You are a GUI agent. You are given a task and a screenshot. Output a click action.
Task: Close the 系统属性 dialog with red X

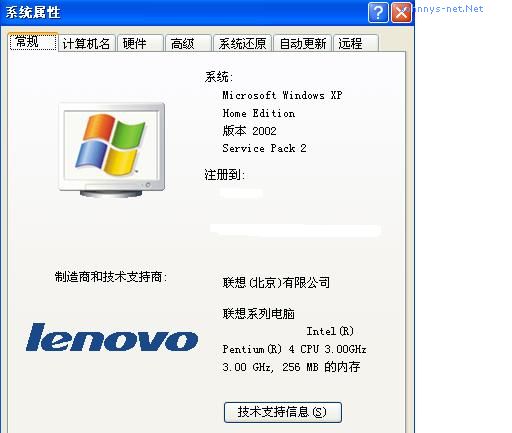401,13
